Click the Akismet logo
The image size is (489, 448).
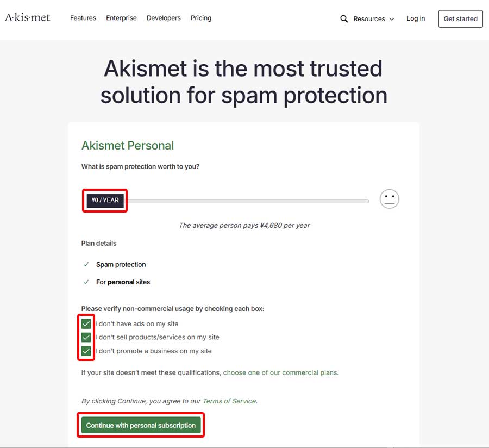(x=28, y=18)
